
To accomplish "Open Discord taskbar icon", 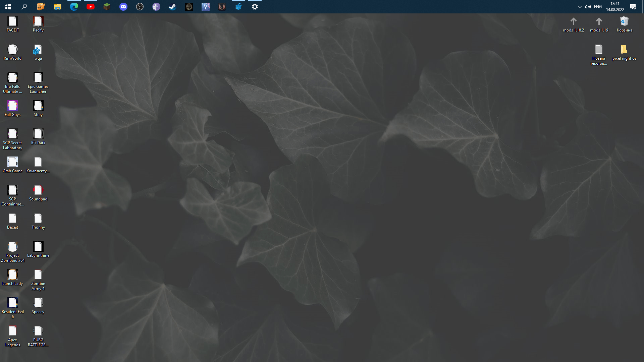I will tap(123, 7).
